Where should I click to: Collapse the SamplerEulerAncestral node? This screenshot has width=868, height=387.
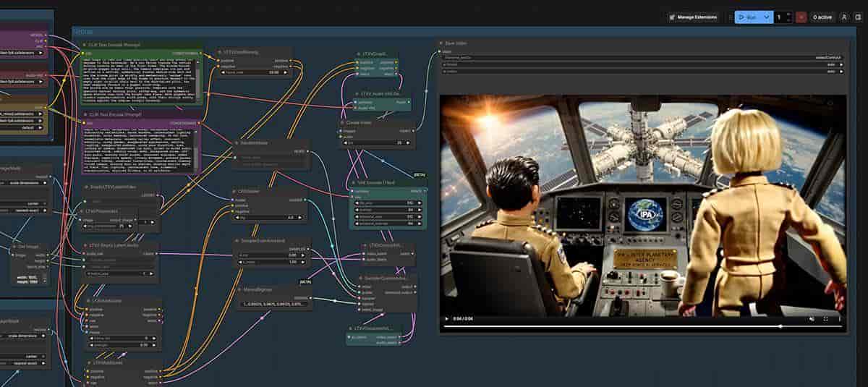click(x=236, y=241)
